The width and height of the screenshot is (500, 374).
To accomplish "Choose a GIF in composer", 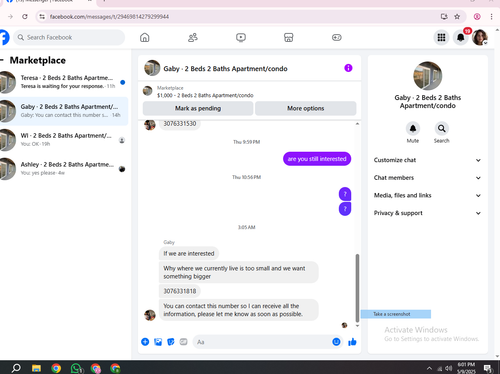I will tap(183, 342).
